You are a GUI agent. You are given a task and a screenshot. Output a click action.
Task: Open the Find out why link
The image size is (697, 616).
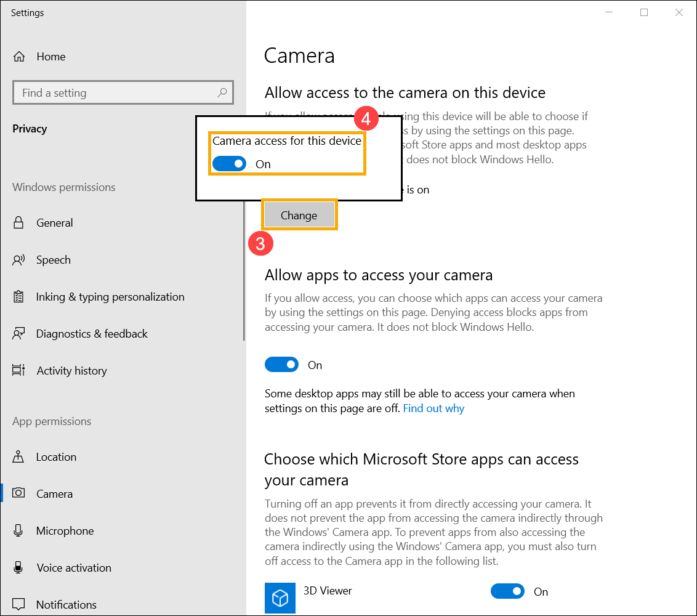(433, 408)
